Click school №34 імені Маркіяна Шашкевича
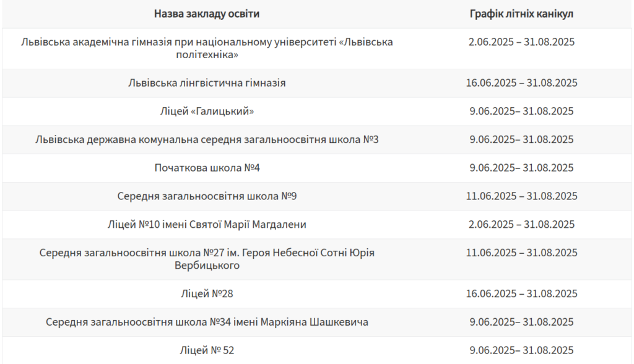This screenshot has width=634, height=364. (x=207, y=322)
